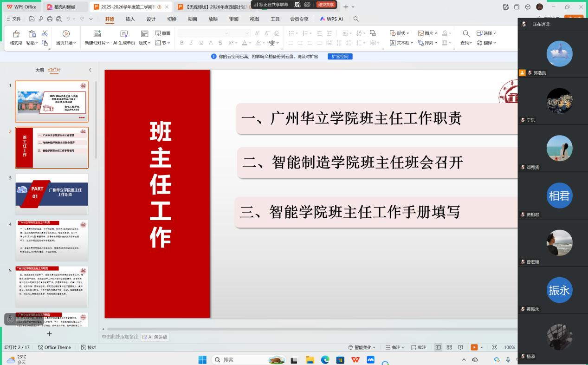The height and width of the screenshot is (365, 588).
Task: Click the Cut scissors icon
Action: pos(45,33)
